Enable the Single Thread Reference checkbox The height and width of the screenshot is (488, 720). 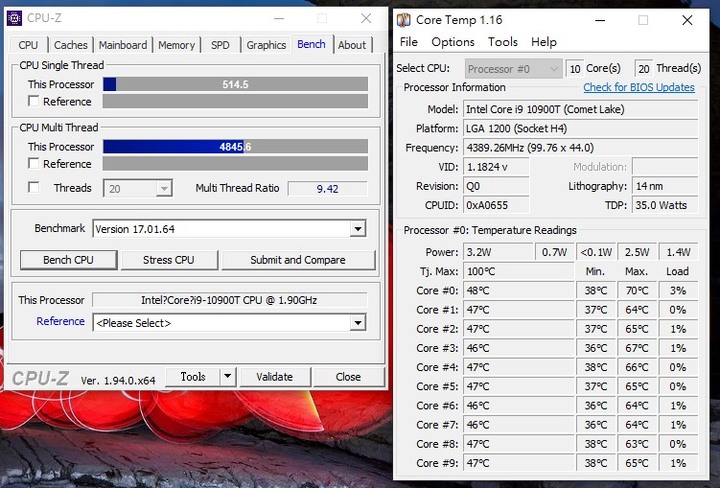(x=33, y=101)
